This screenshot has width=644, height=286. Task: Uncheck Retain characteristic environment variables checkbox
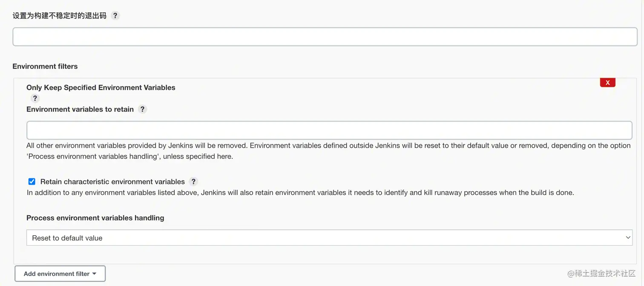pos(32,182)
